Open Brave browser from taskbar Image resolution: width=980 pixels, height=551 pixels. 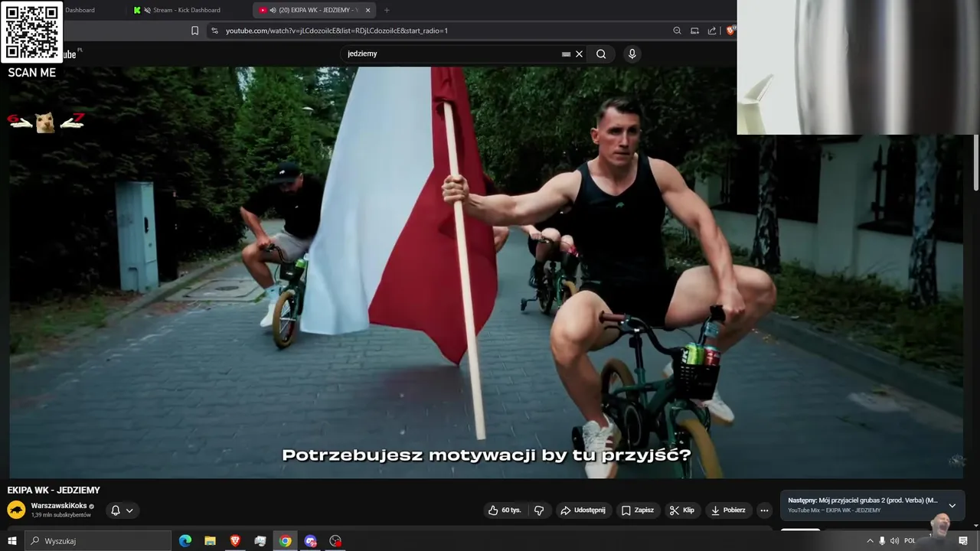(235, 541)
